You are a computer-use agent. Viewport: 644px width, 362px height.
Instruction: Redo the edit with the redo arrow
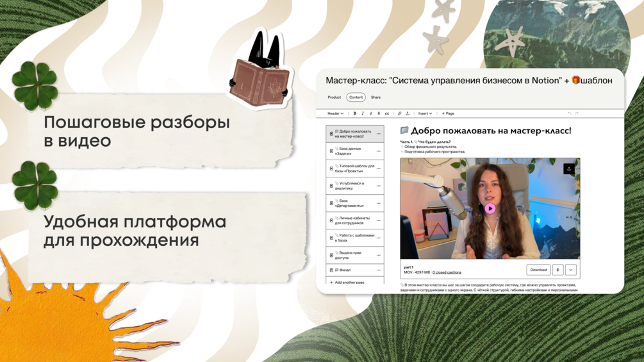click(577, 113)
